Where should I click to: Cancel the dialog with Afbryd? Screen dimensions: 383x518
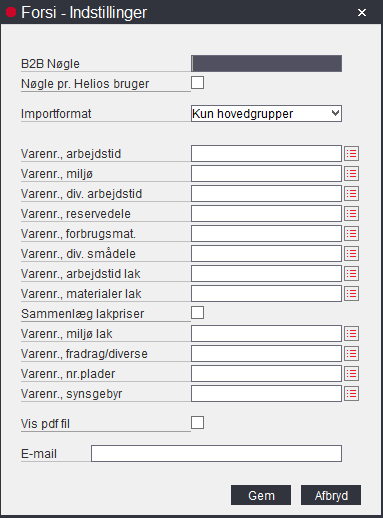tap(331, 495)
